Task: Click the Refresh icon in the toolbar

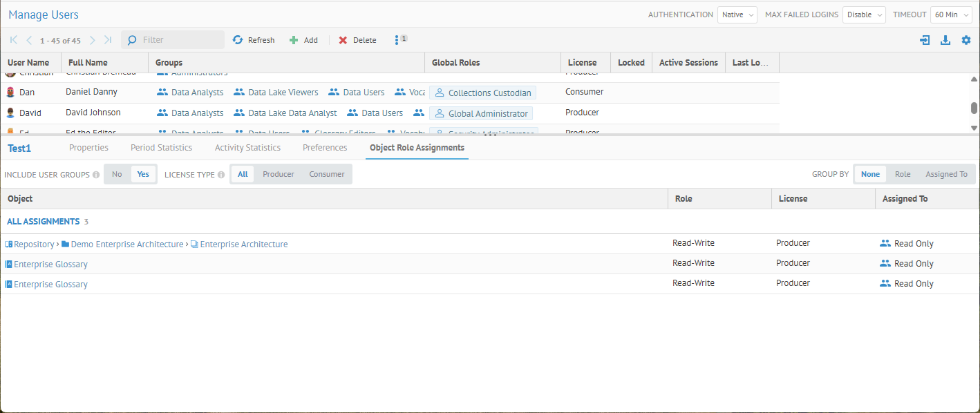Action: click(238, 40)
